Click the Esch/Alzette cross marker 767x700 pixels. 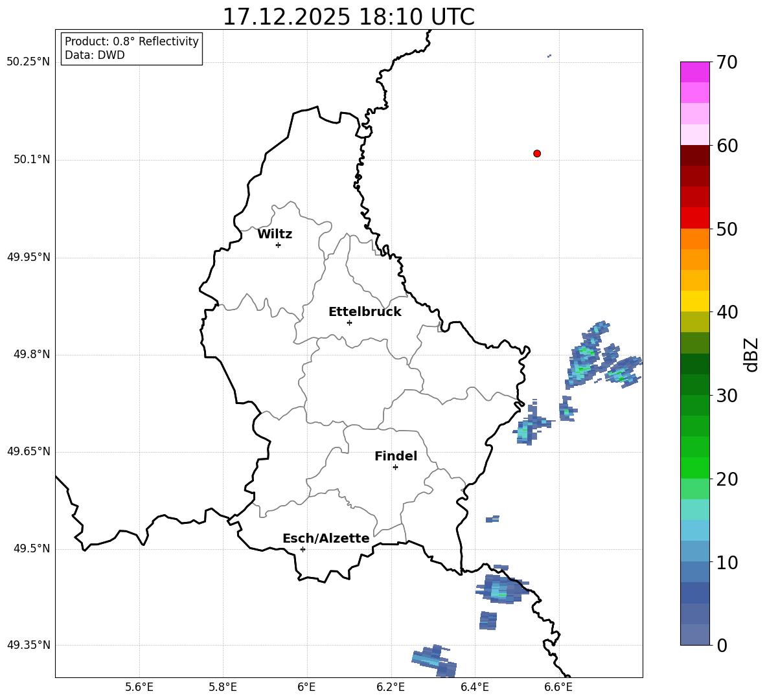(303, 549)
